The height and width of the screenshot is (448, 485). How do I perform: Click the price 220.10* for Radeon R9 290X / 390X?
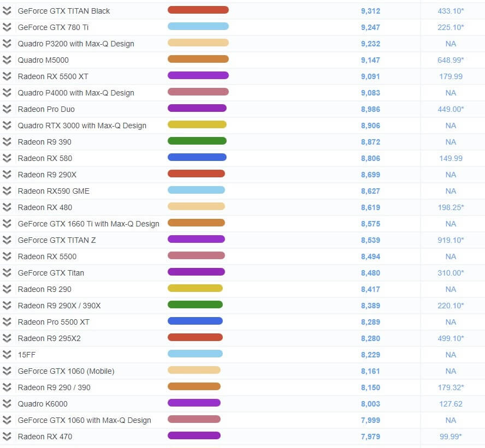click(451, 306)
